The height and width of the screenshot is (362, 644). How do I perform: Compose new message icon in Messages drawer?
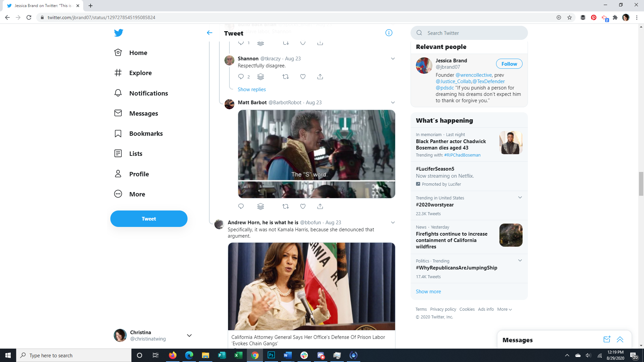606,340
